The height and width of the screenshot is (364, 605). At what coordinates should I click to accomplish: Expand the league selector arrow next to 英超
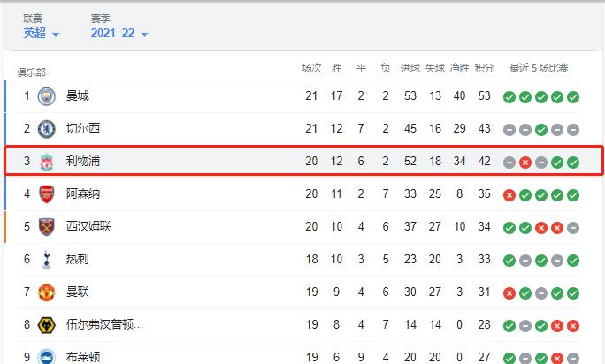56,34
